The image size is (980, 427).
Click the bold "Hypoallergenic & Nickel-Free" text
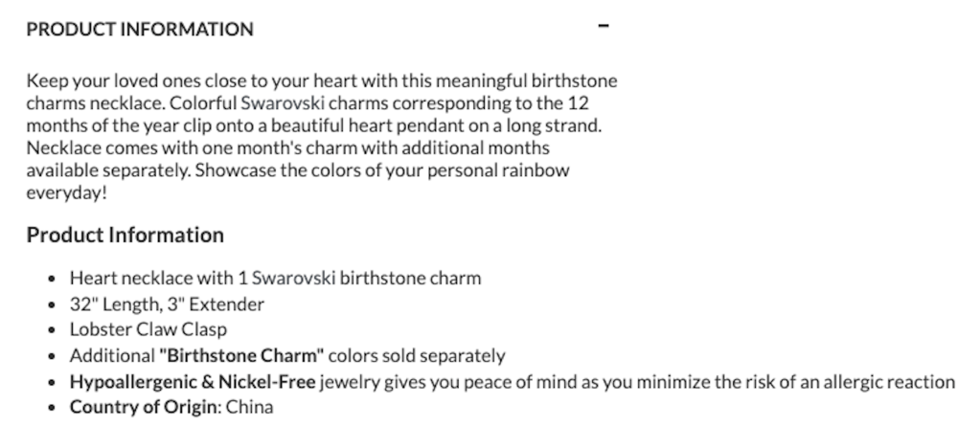193,382
